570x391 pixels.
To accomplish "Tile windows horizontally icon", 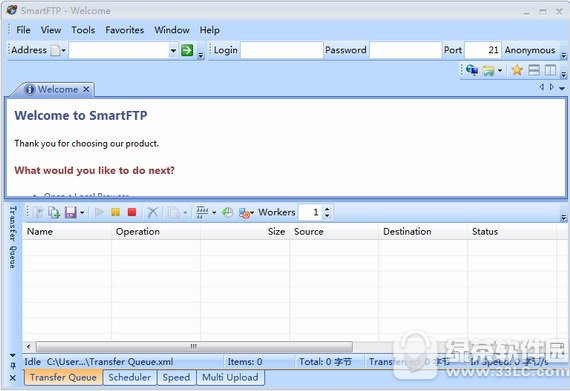I will tap(534, 70).
